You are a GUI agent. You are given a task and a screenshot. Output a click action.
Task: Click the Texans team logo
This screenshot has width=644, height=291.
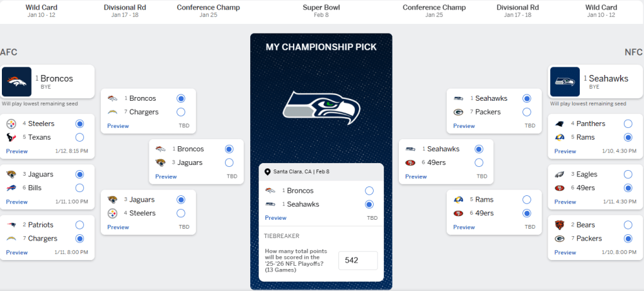coord(11,137)
